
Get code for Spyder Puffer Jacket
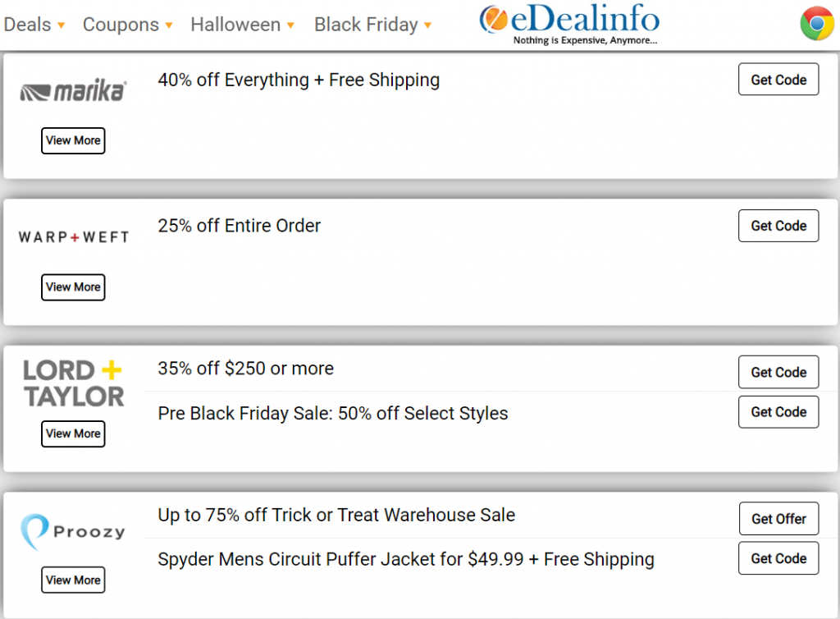tap(778, 558)
